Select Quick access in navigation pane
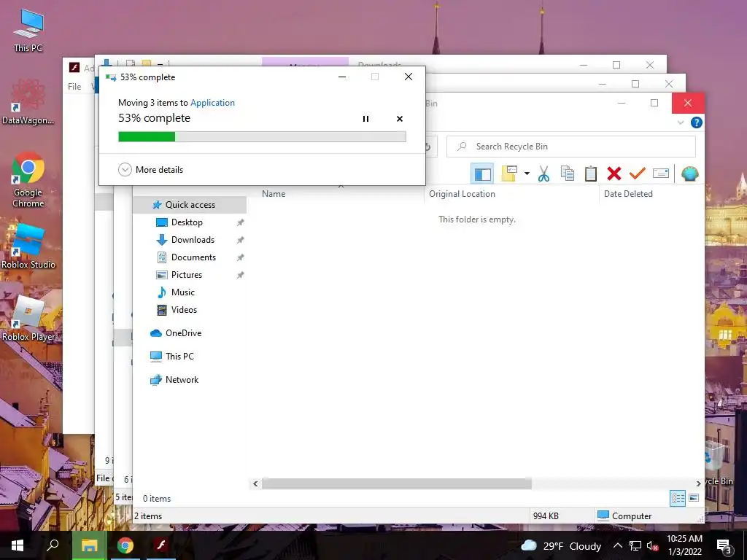 coord(190,205)
